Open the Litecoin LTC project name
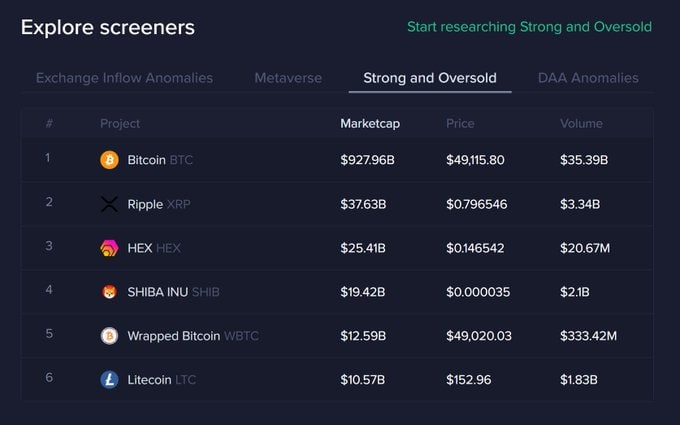680x425 pixels. [x=162, y=380]
